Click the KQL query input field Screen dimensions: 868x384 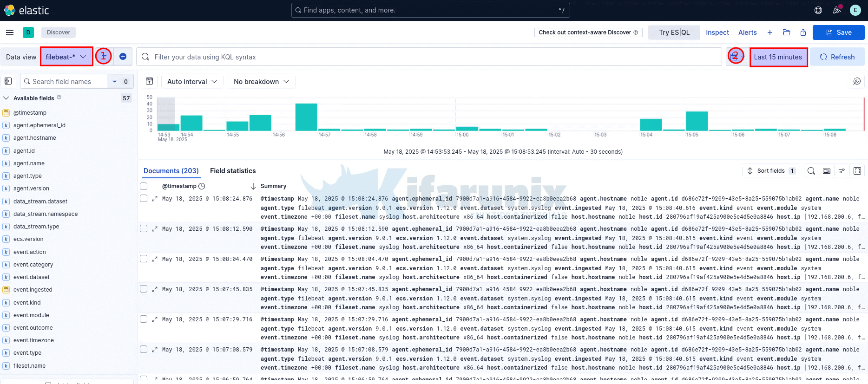(432, 57)
